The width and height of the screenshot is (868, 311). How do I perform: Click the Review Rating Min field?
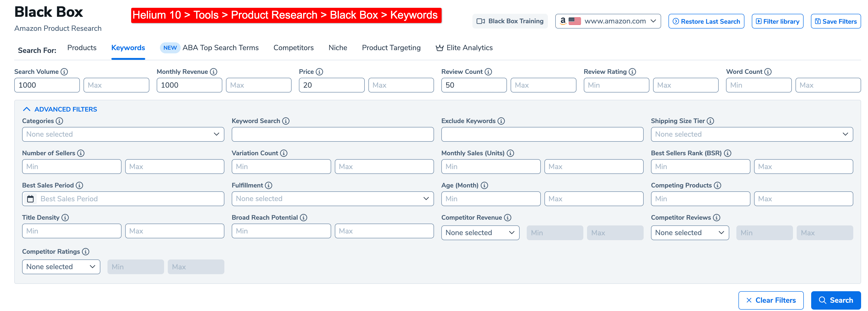pyautogui.click(x=616, y=85)
